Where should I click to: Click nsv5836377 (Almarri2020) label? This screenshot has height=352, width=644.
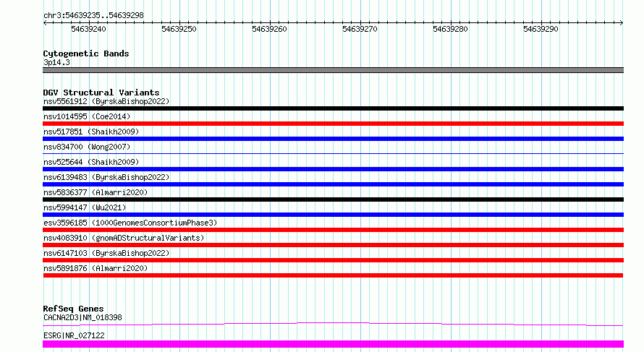(x=96, y=192)
